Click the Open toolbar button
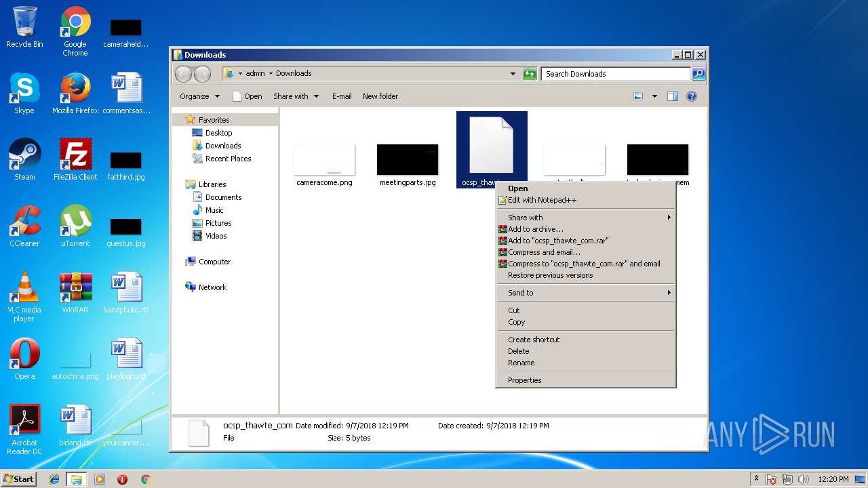 click(247, 96)
